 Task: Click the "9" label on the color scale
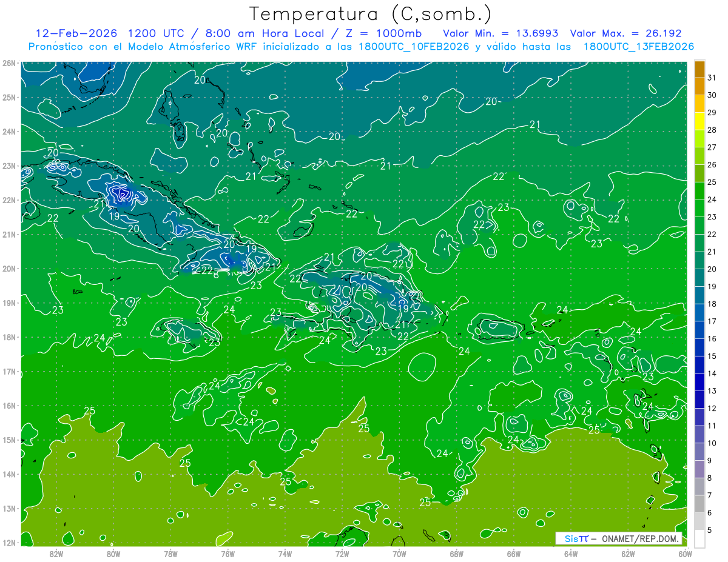pos(710,461)
